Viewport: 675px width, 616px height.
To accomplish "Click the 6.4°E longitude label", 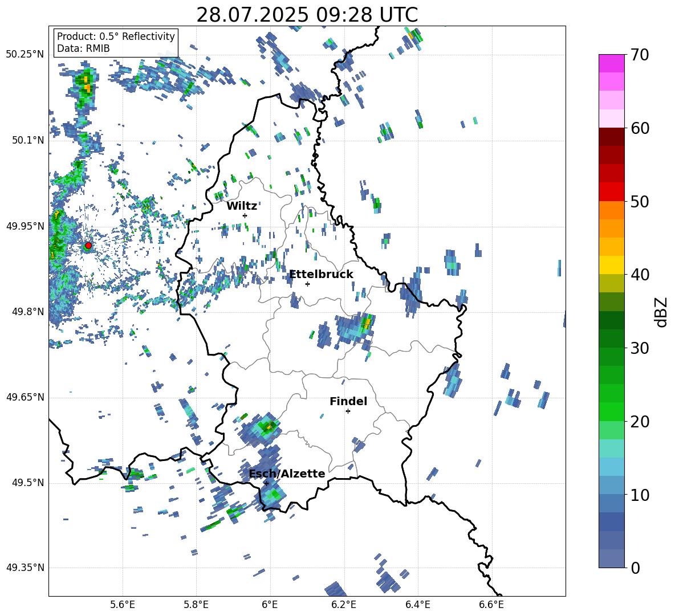I will click(x=417, y=605).
